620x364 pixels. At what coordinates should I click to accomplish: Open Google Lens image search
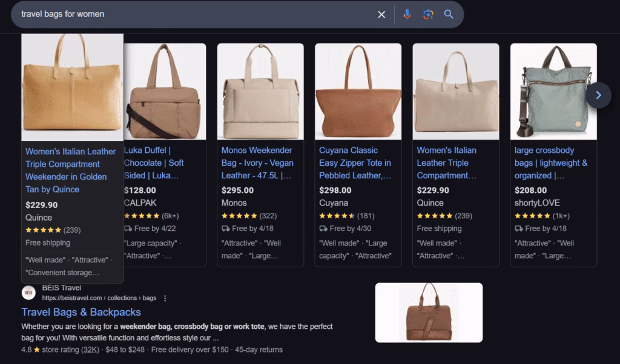tap(428, 15)
